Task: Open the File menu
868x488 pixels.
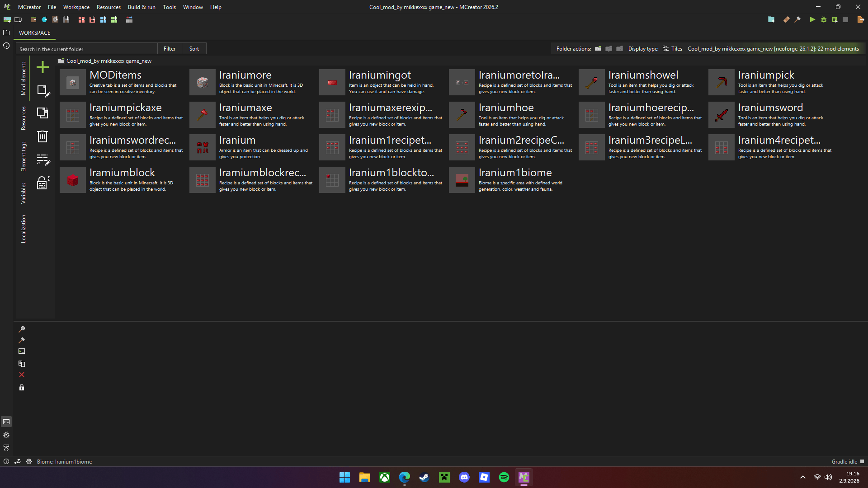Action: (x=52, y=7)
